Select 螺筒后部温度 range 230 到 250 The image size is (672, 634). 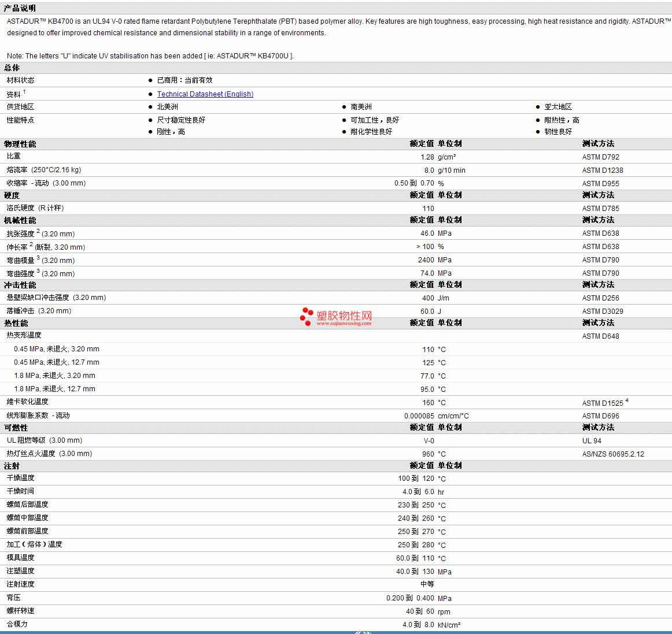pos(416,505)
